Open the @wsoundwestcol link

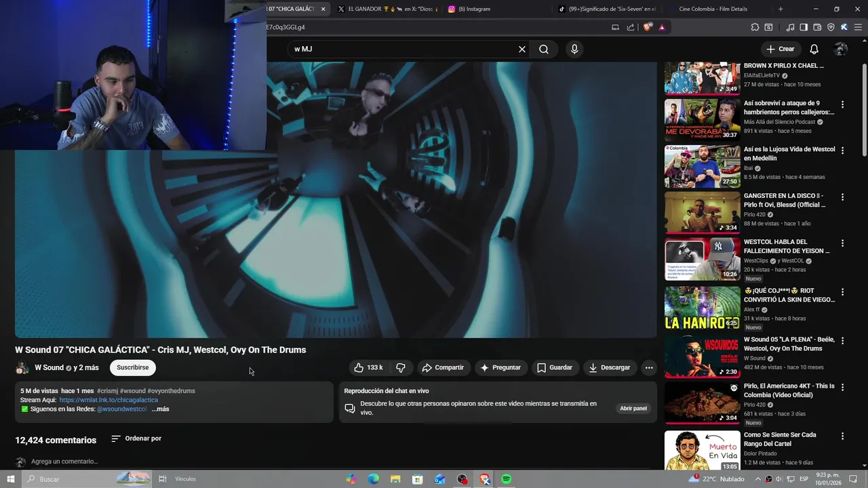pyautogui.click(x=122, y=409)
